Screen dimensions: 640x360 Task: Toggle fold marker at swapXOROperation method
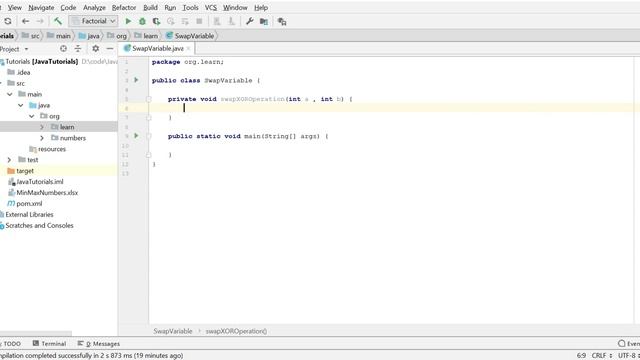coord(149,99)
